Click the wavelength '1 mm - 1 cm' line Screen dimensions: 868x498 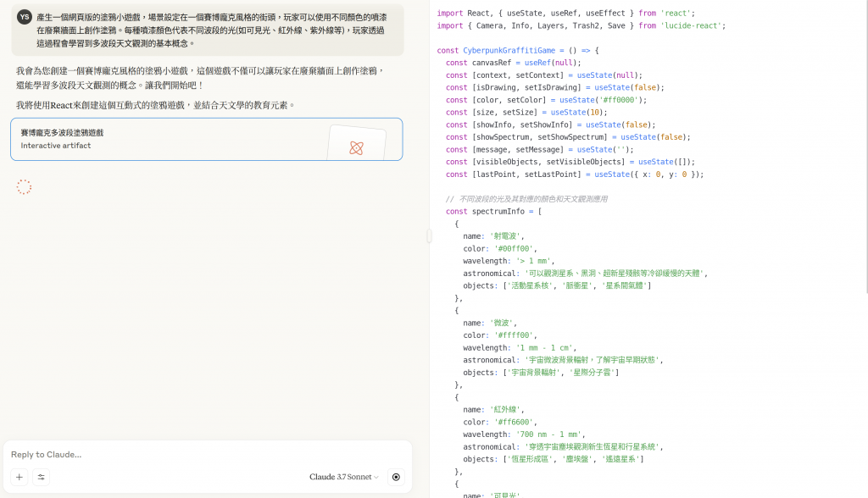coord(520,347)
